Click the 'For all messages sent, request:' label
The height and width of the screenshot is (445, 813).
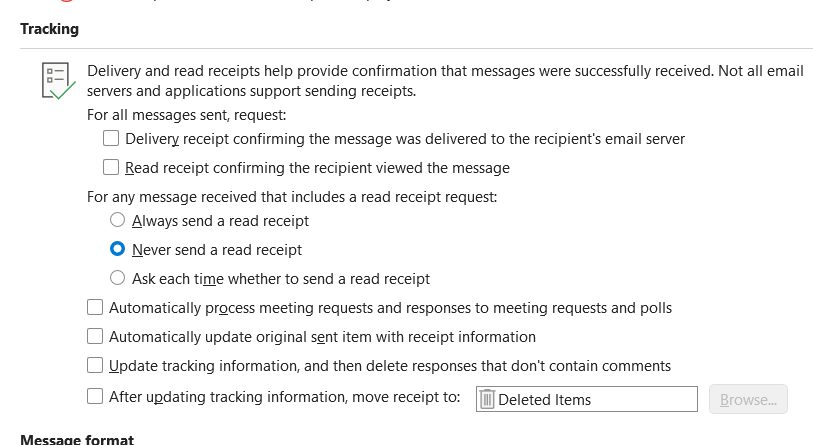187,115
